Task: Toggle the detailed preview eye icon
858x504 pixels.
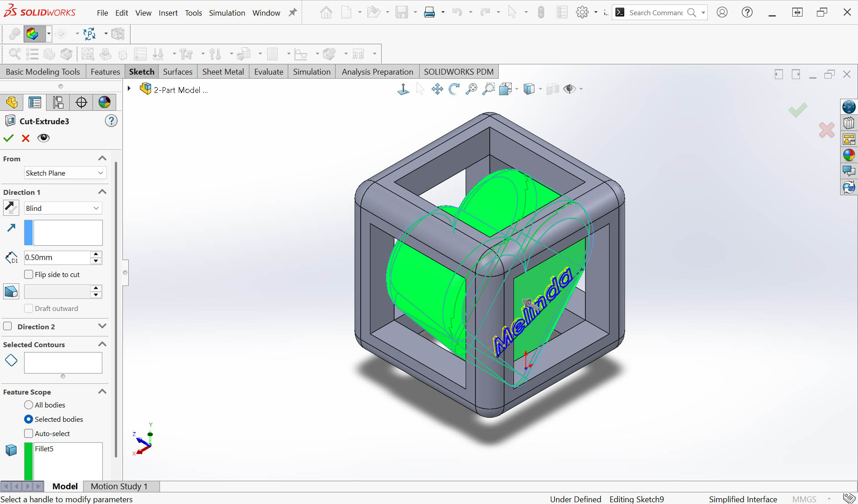Action: (43, 138)
